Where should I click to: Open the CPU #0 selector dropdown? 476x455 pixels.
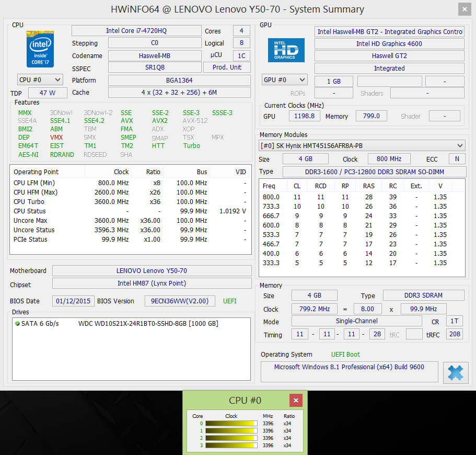(40, 80)
